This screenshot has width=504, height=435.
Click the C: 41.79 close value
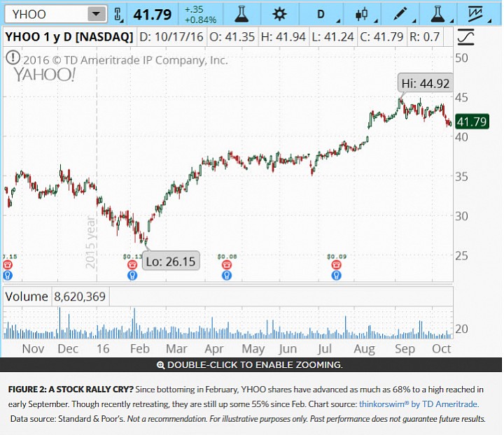pos(381,37)
